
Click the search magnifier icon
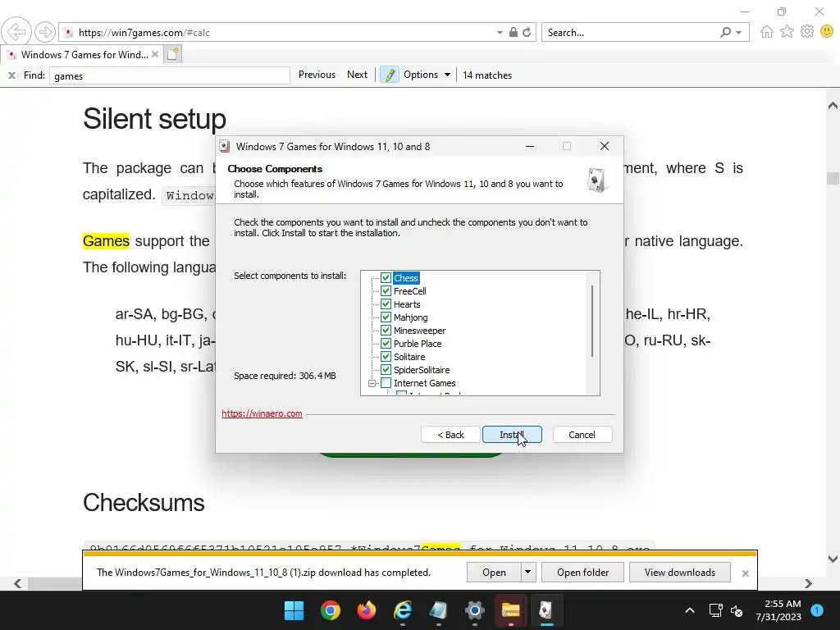tap(725, 32)
